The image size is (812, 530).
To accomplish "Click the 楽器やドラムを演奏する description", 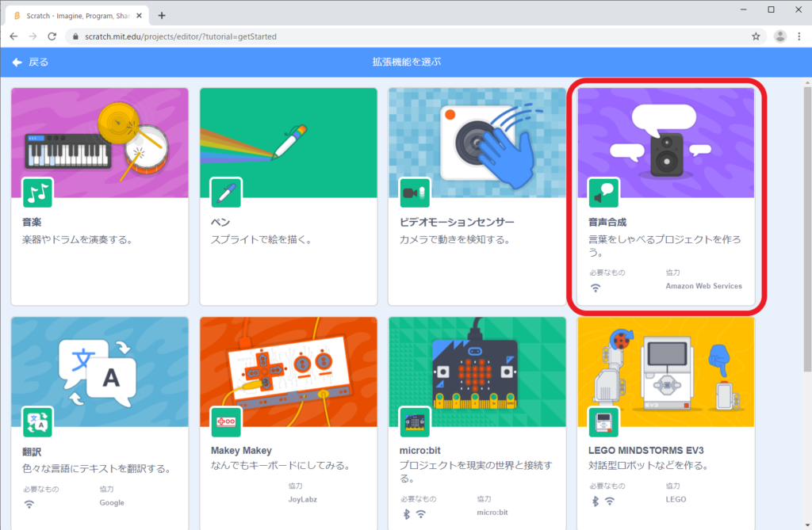I will coord(77,239).
